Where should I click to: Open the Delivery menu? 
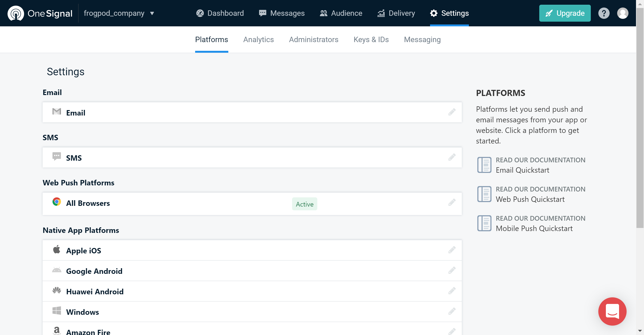tap(396, 13)
